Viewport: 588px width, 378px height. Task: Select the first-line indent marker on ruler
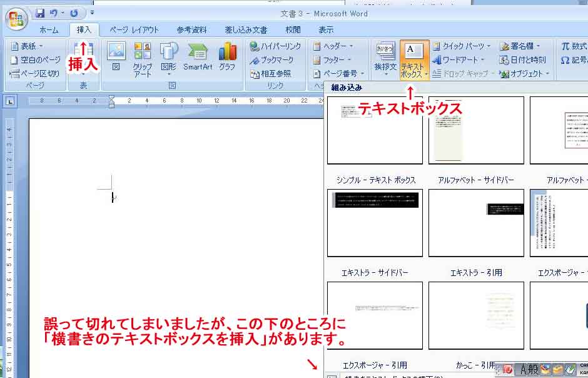pos(111,98)
